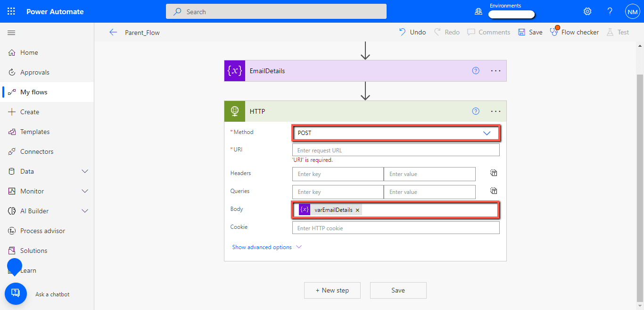Open help for the EmailDetails action
This screenshot has width=644, height=310.
click(476, 71)
